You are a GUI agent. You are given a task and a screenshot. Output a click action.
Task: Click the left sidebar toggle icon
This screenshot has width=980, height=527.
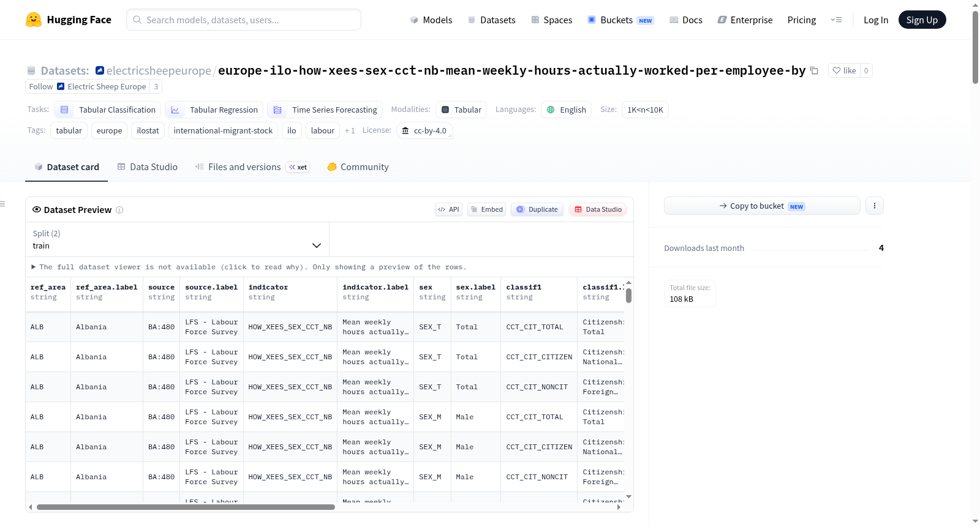(3, 204)
